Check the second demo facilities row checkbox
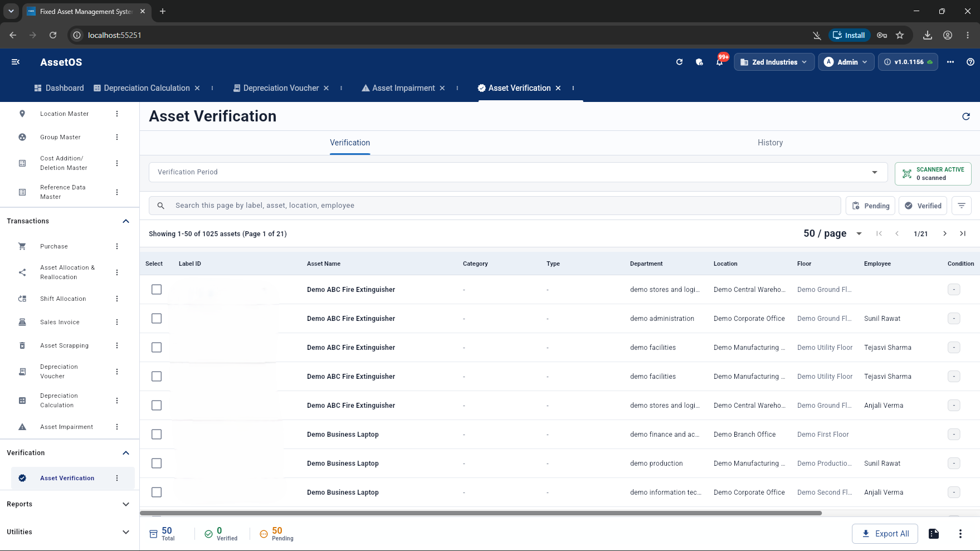The height and width of the screenshot is (551, 980). tap(157, 377)
